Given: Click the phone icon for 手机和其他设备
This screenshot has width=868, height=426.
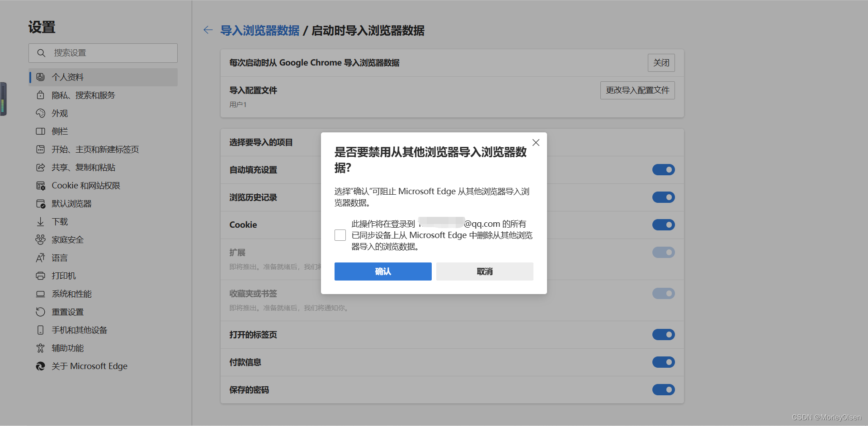Looking at the screenshot, I should pos(40,330).
